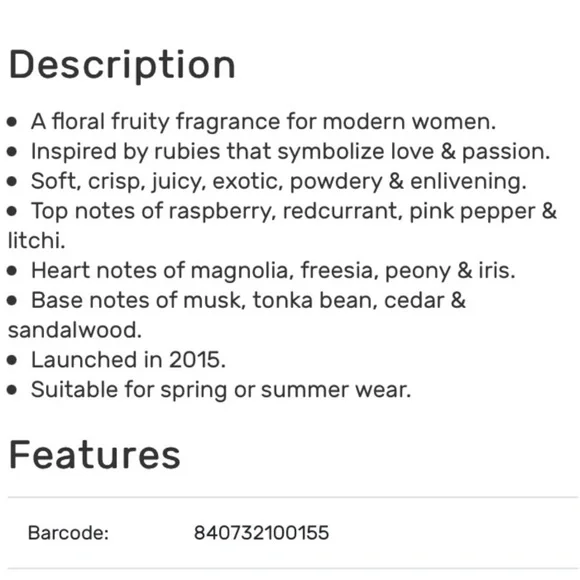Click the bullet point before 'Top notes'
Screen dimensions: 580x580
point(12,211)
